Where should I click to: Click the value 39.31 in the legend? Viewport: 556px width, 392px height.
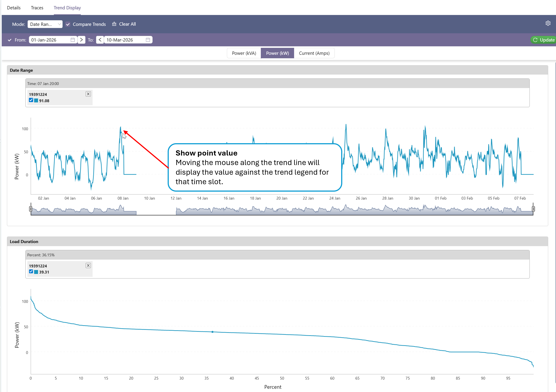coord(44,272)
